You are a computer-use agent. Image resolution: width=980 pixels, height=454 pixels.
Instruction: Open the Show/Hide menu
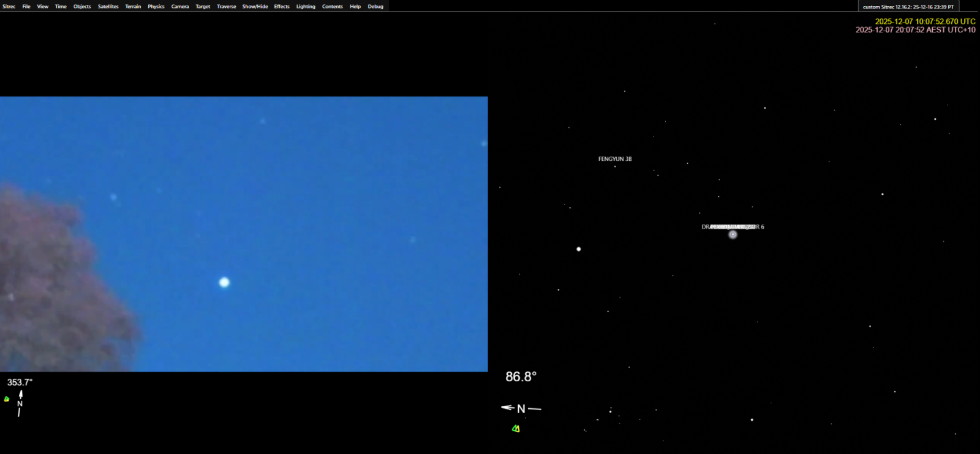(x=255, y=7)
